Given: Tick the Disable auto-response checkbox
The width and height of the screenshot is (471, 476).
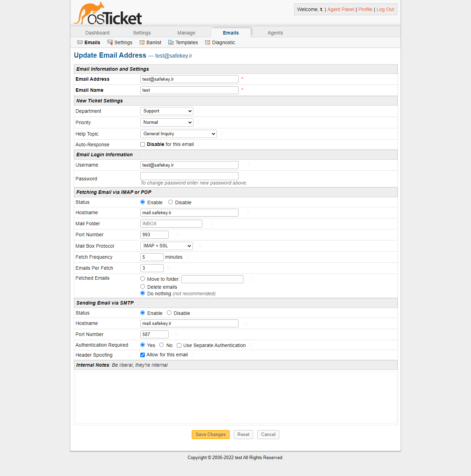Looking at the screenshot, I should coord(143,145).
